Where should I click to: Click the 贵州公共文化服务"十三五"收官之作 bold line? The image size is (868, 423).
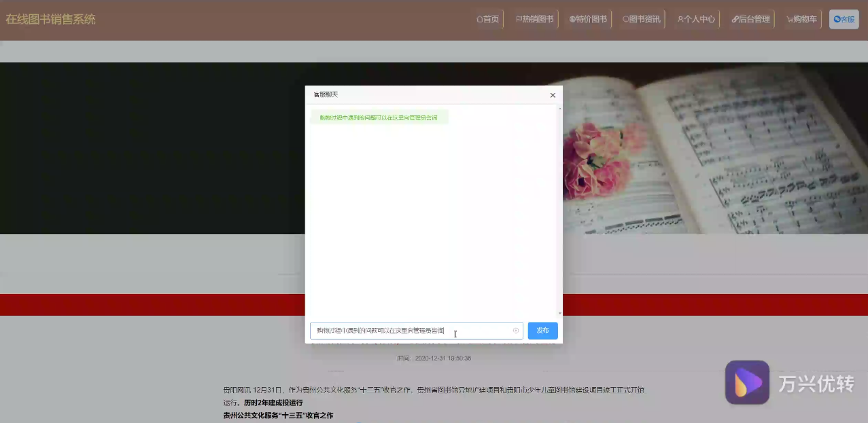click(x=278, y=415)
